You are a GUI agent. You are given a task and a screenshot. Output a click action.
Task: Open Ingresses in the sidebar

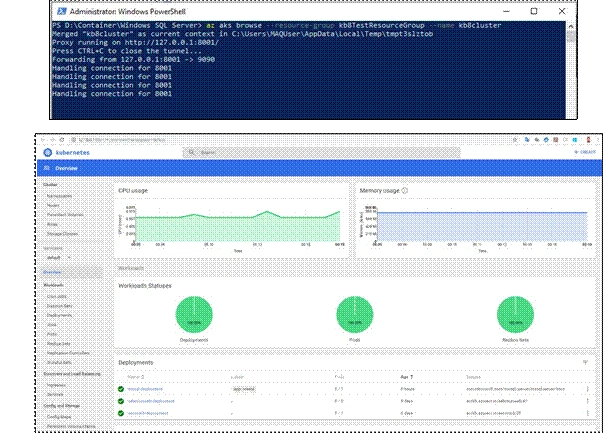(56, 385)
